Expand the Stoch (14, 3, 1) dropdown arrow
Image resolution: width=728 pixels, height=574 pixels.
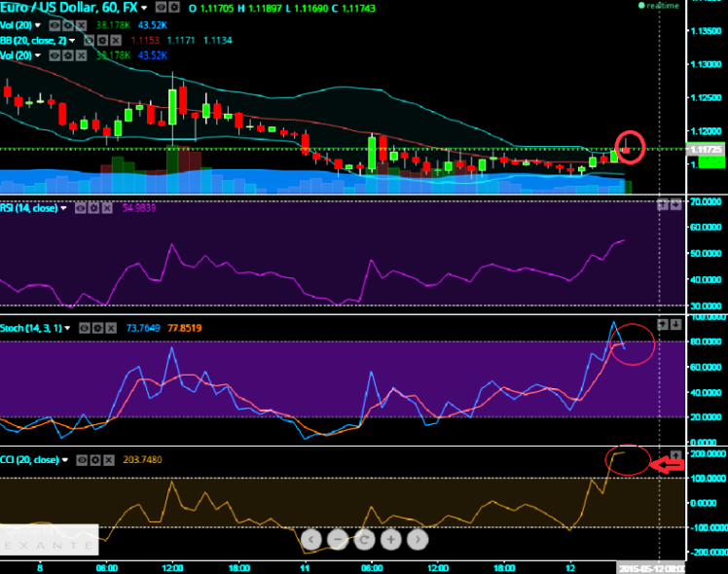(67, 328)
